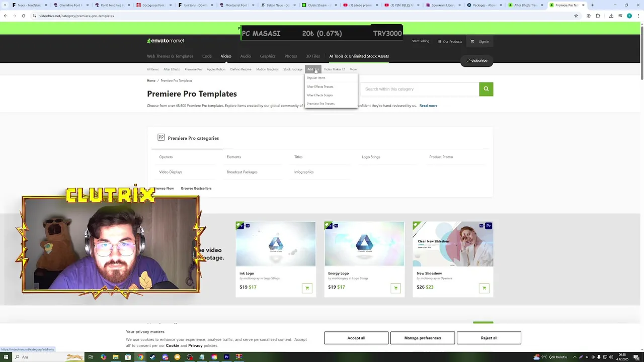Viewport: 644px width, 362px height.
Task: Click Reject all cookies button
Action: pos(489,338)
